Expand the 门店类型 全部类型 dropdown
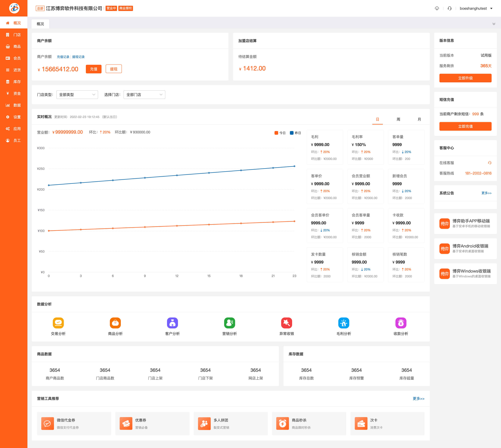The height and width of the screenshot is (448, 501). point(77,95)
